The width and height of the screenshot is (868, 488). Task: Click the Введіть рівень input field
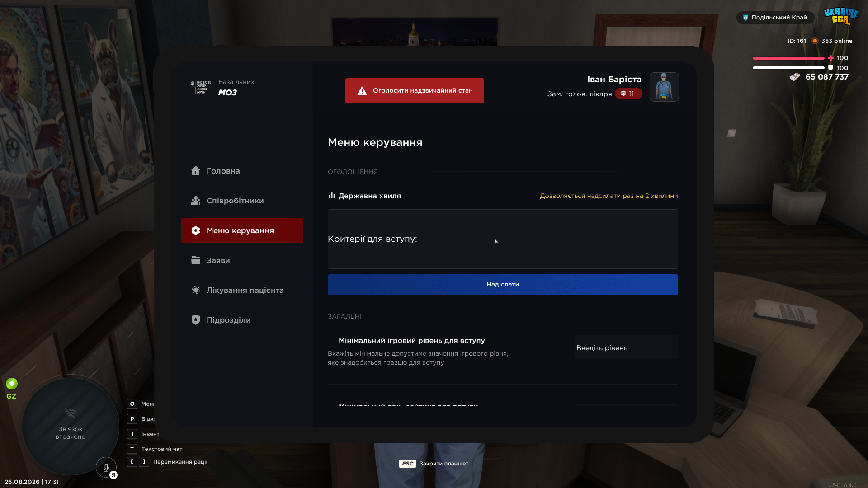pyautogui.click(x=626, y=347)
